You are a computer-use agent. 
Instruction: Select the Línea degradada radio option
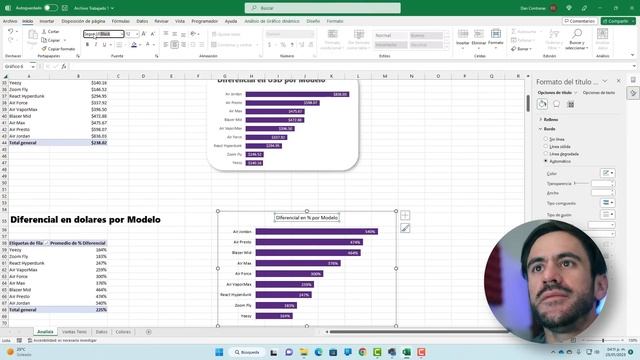coord(546,154)
